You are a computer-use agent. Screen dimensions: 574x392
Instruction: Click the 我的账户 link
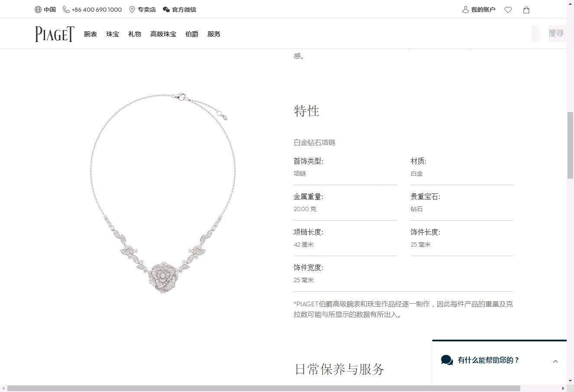[483, 10]
